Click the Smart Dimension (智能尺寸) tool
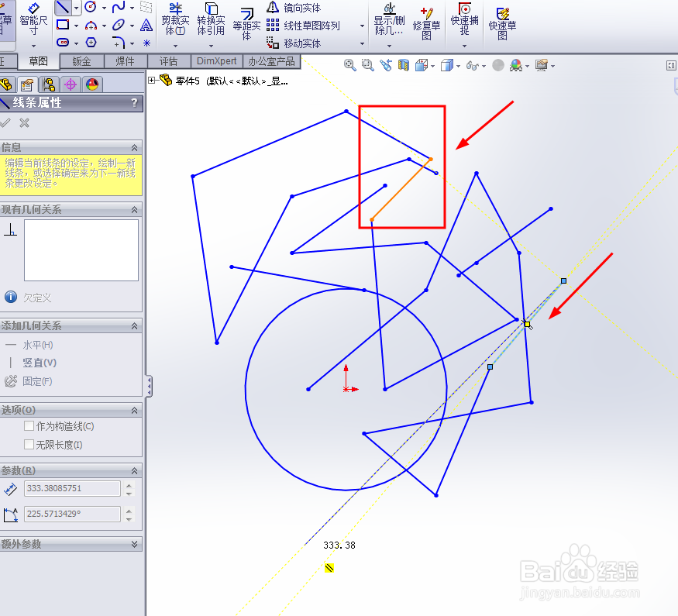678x616 pixels. tap(33, 19)
